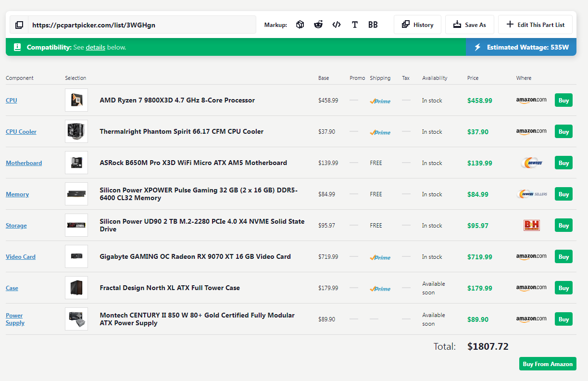The height and width of the screenshot is (381, 588).
Task: Open the Video Card component link
Action: [x=21, y=257]
